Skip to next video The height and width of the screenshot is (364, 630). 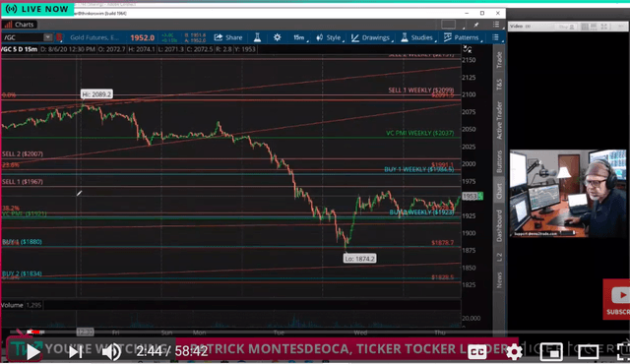point(75,352)
